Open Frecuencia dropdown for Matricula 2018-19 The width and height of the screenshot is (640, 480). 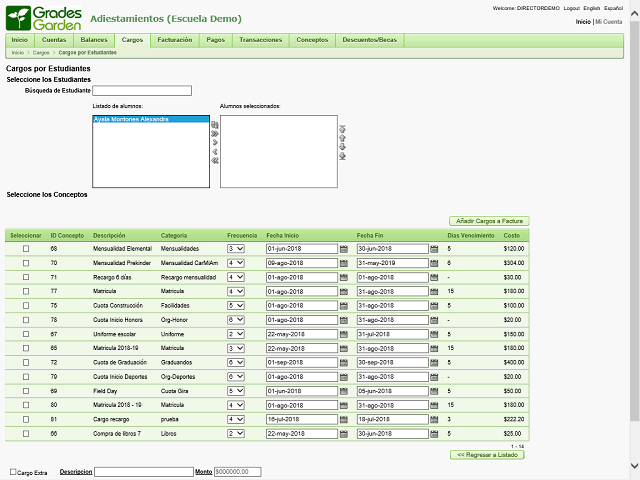236,349
